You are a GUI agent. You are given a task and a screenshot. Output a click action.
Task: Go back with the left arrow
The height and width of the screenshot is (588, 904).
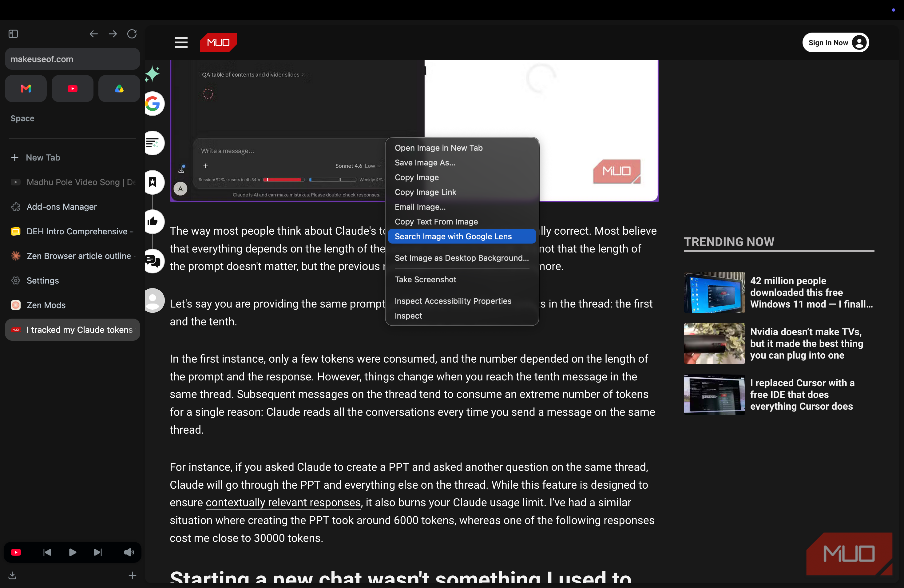pos(93,34)
